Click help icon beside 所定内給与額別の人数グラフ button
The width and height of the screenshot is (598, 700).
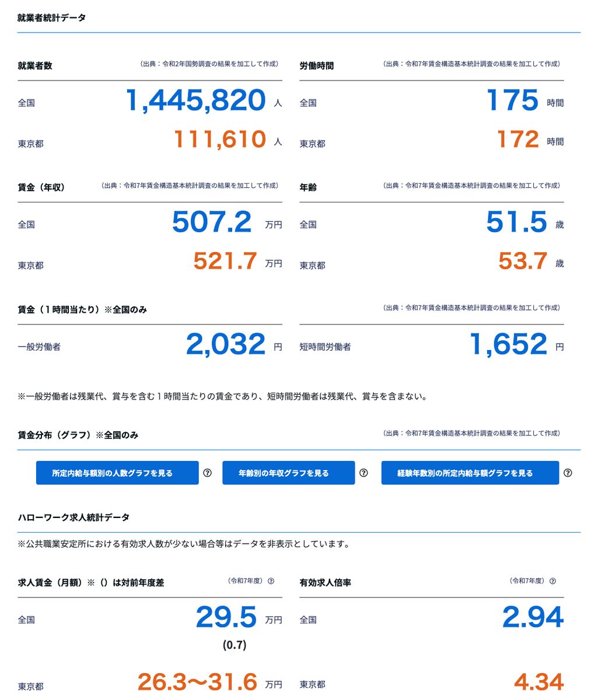(207, 473)
